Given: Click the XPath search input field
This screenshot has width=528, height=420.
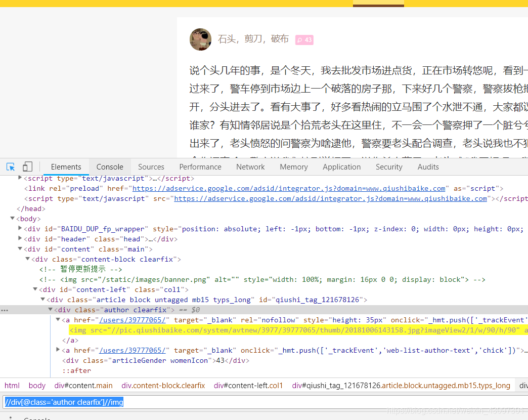Looking at the screenshot, I should (x=266, y=402).
